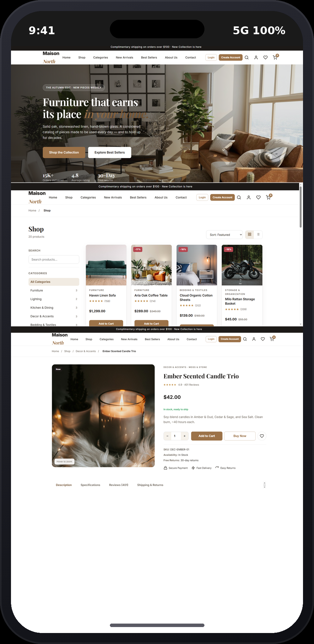Click Maison North logo on the homepage header

click(51, 57)
